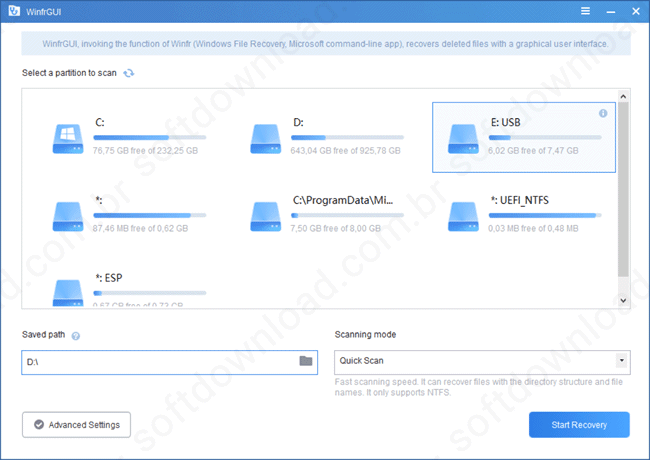Viewport: 650px width, 460px height.
Task: Click "76,75 GB free of 232,25 GB" text
Action: (x=145, y=150)
